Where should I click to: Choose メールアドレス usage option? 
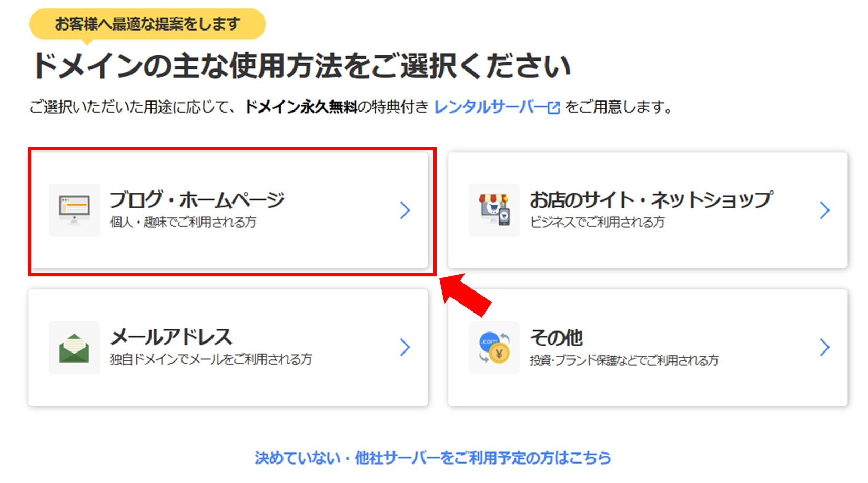(228, 347)
